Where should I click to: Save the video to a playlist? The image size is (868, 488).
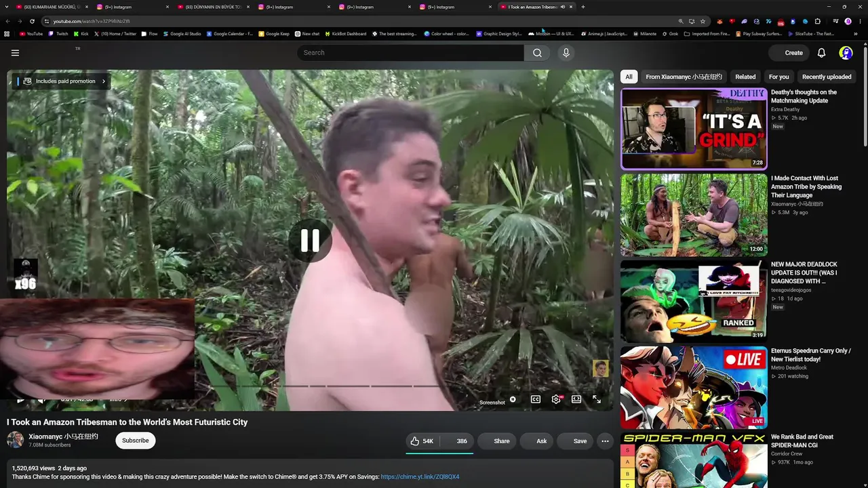coord(574,441)
